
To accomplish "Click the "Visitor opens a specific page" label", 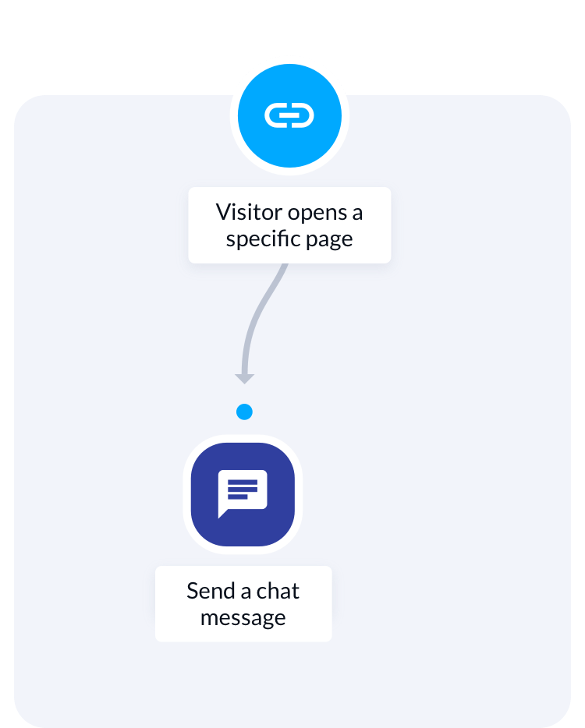I will tap(289, 225).
